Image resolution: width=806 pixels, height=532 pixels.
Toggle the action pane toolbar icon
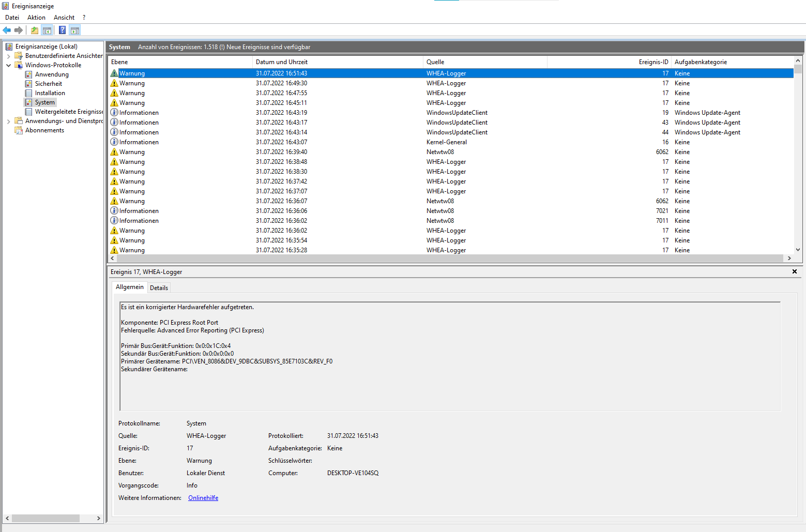click(x=75, y=30)
